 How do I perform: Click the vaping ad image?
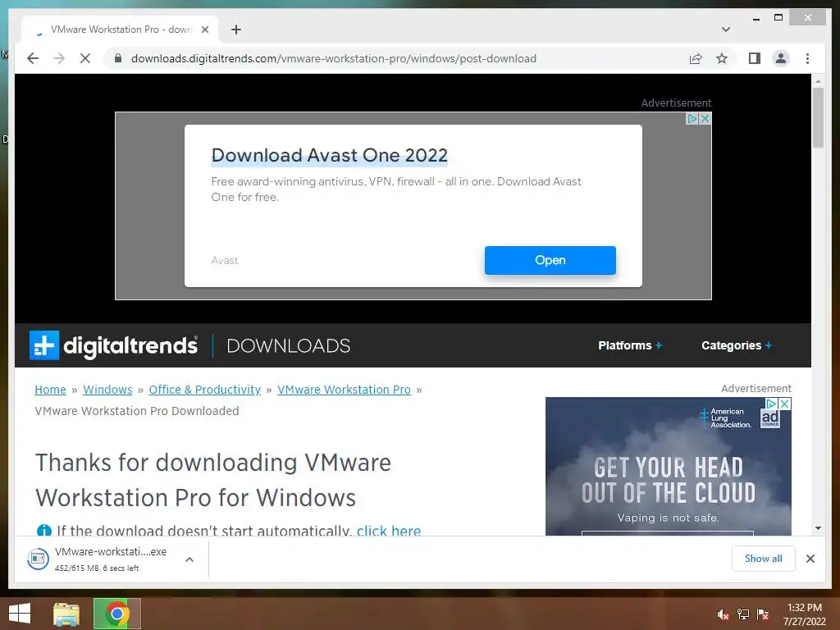[668, 466]
